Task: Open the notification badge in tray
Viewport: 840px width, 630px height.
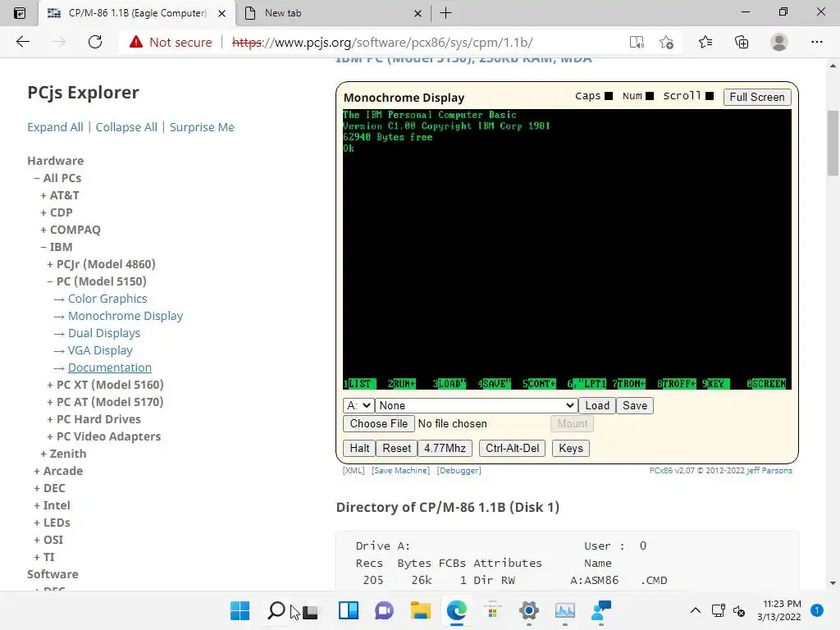Action: click(x=817, y=610)
